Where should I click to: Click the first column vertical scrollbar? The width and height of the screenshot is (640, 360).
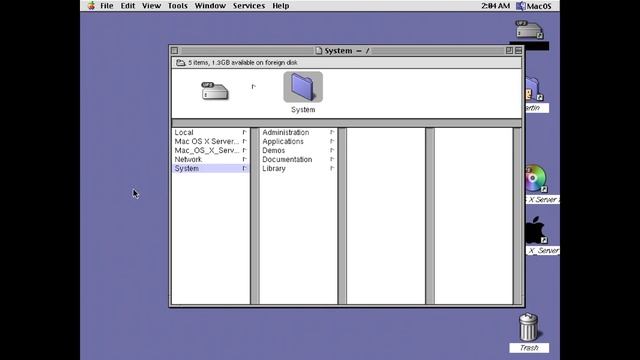point(255,216)
